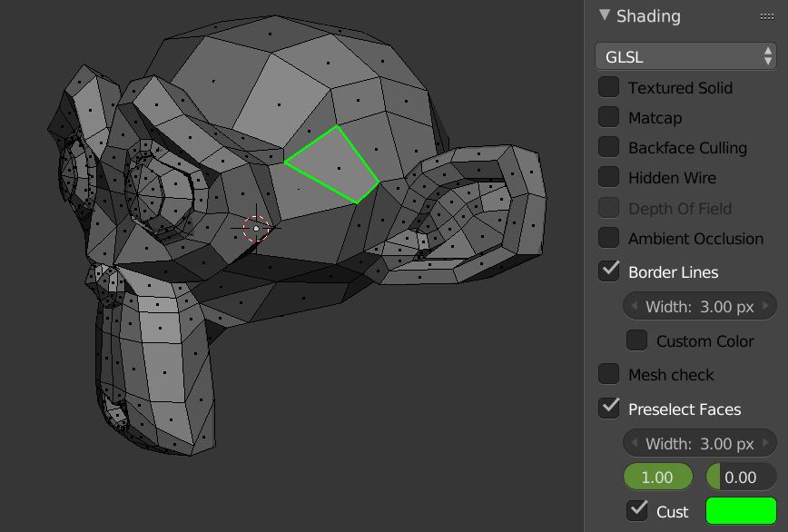Increase the Preselect Faces width with right arrow

pyautogui.click(x=765, y=443)
